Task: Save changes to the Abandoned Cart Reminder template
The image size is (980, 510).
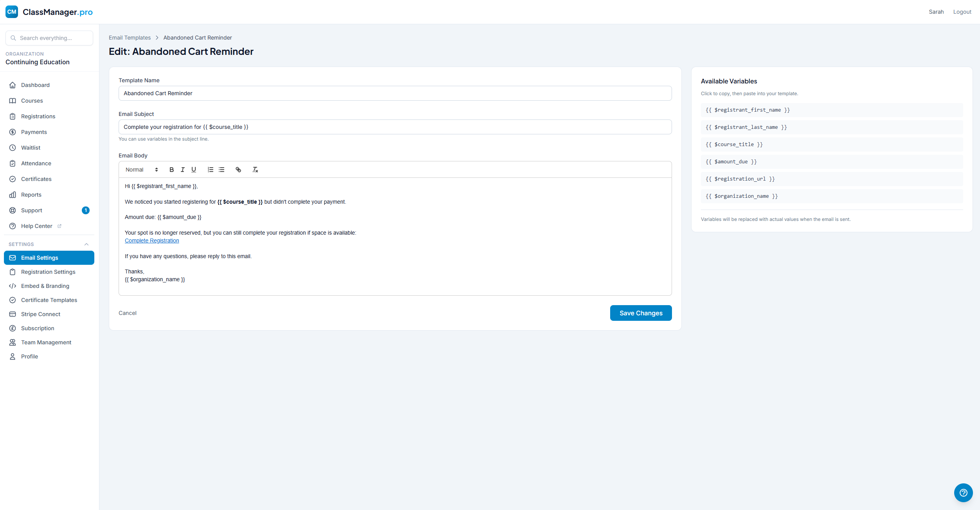Action: pyautogui.click(x=640, y=313)
